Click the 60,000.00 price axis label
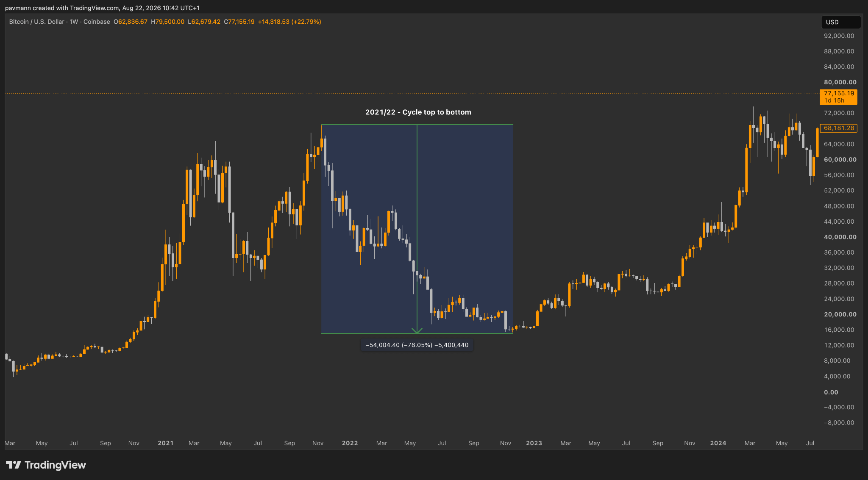The image size is (868, 480). (840, 160)
